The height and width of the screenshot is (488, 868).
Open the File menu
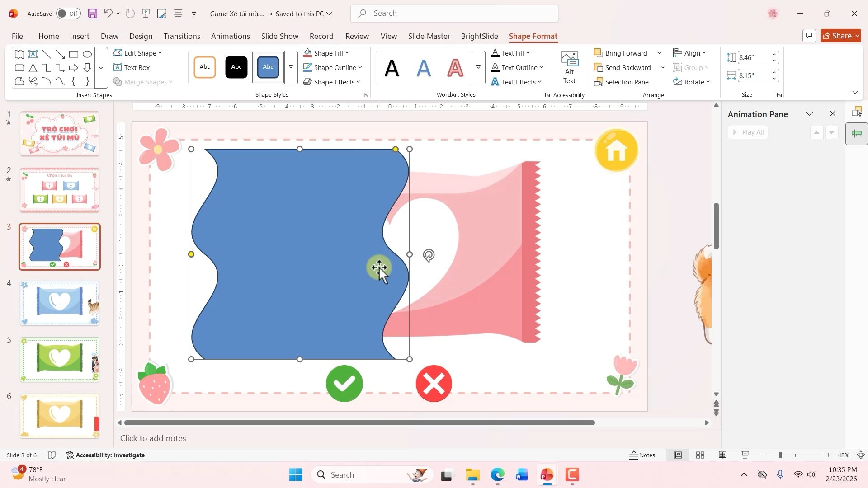tap(17, 36)
